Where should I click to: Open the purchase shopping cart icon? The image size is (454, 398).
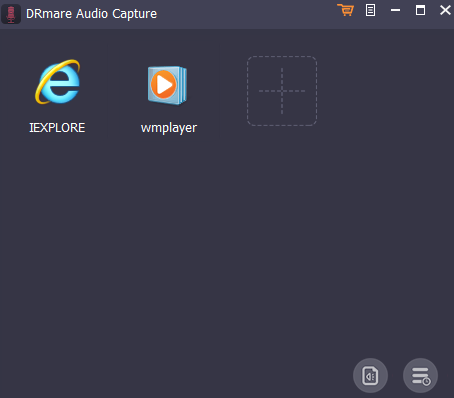pos(345,10)
